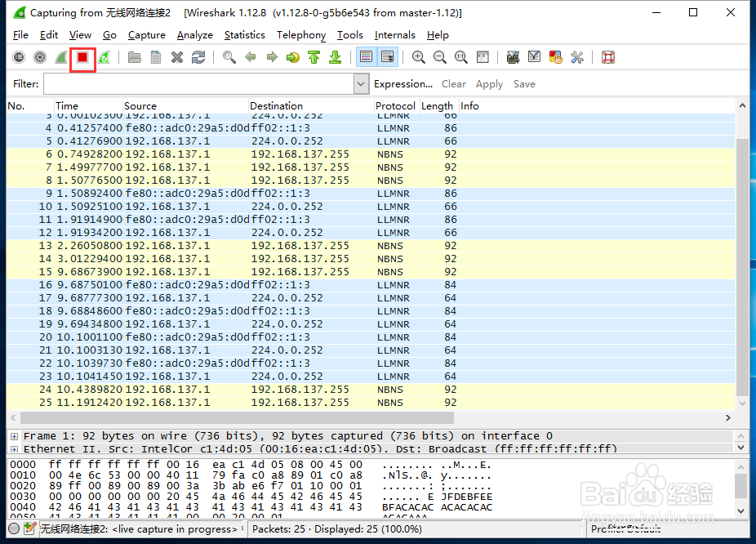Click the Profile status bar entry
The height and width of the screenshot is (544, 756).
(x=626, y=529)
